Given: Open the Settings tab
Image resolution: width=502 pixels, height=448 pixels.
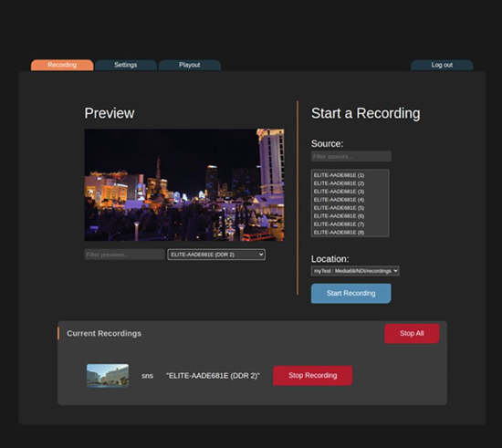Looking at the screenshot, I should click(x=126, y=65).
